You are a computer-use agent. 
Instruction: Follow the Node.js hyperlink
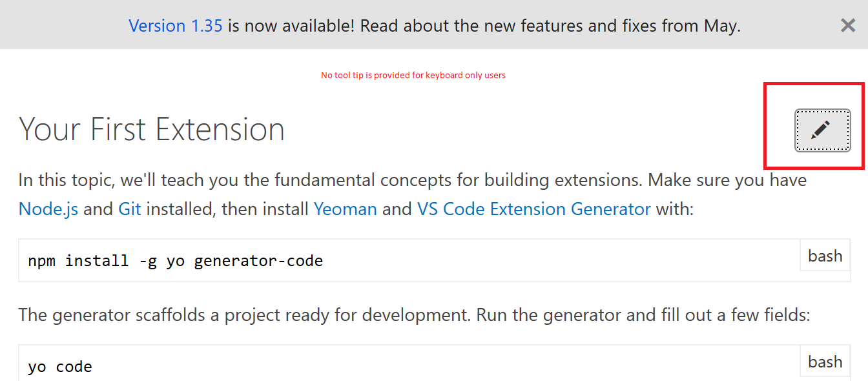click(x=48, y=209)
